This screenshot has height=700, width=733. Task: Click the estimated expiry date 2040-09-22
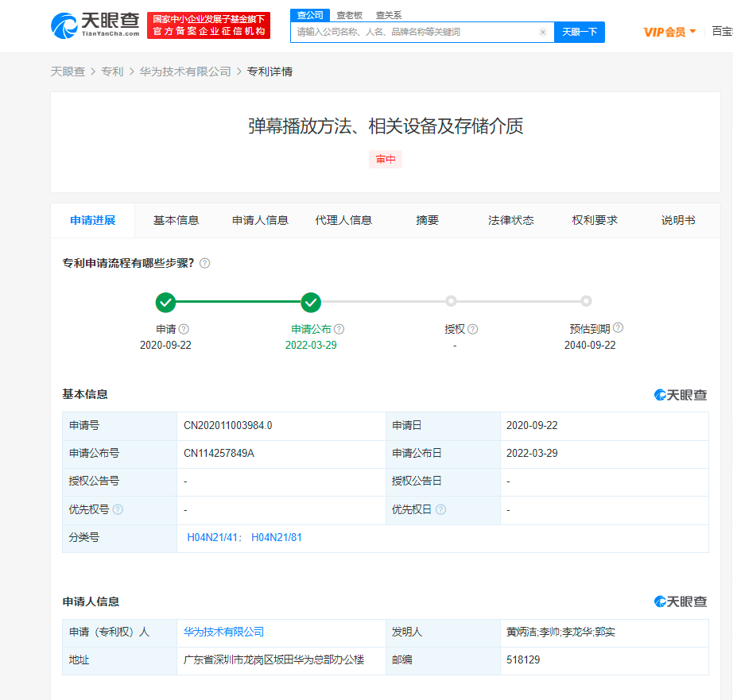click(590, 346)
